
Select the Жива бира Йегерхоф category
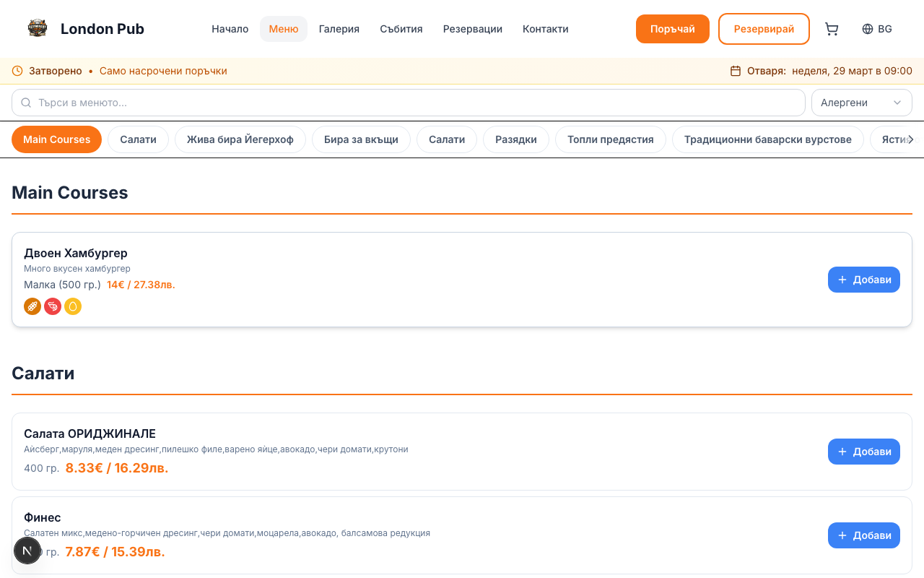click(x=240, y=139)
